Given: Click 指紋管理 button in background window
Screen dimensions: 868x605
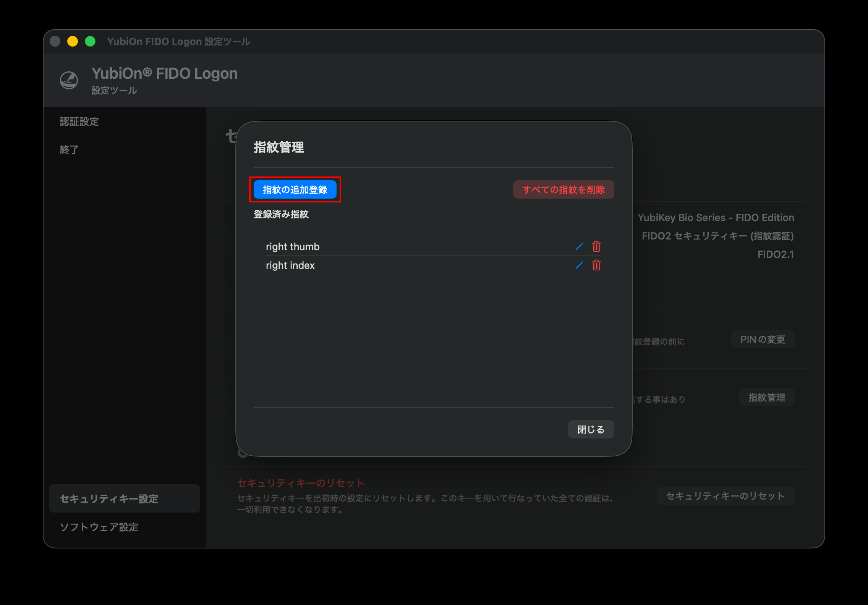Looking at the screenshot, I should 767,397.
